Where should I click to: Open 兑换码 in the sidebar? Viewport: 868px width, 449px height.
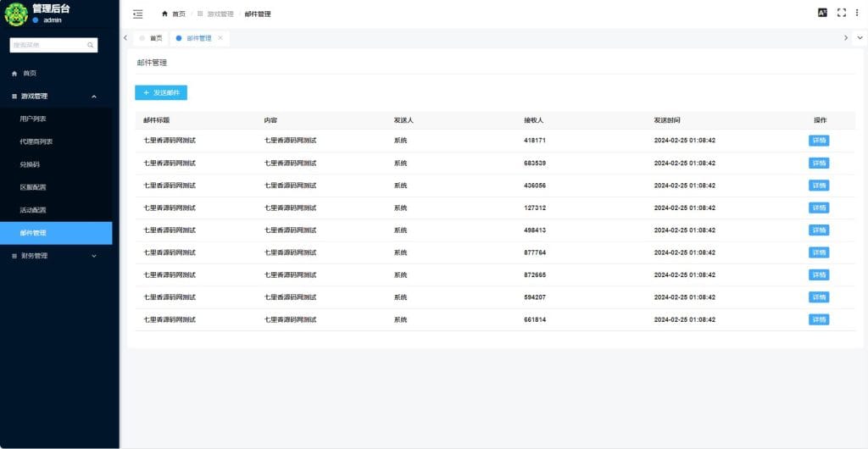(x=30, y=164)
